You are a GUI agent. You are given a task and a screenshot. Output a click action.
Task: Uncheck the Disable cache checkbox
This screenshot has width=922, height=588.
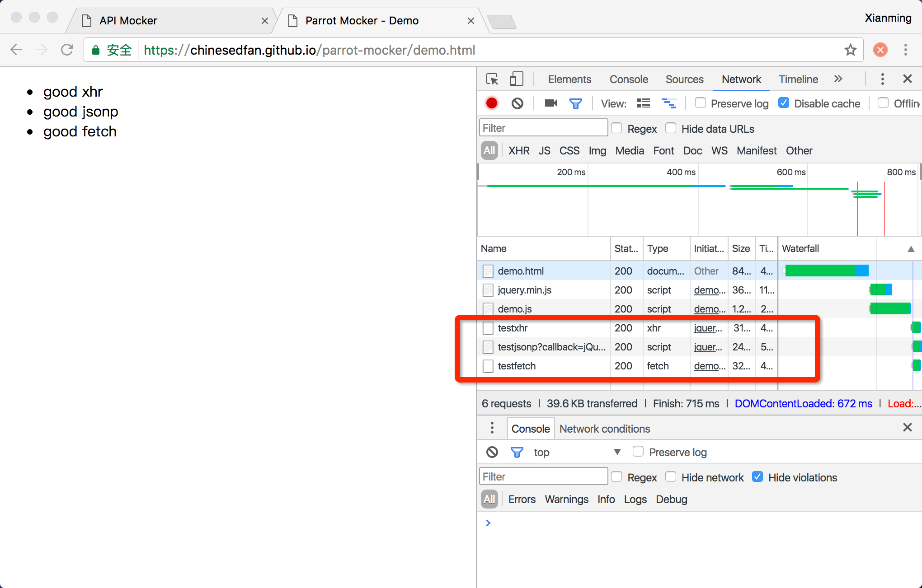coord(784,103)
